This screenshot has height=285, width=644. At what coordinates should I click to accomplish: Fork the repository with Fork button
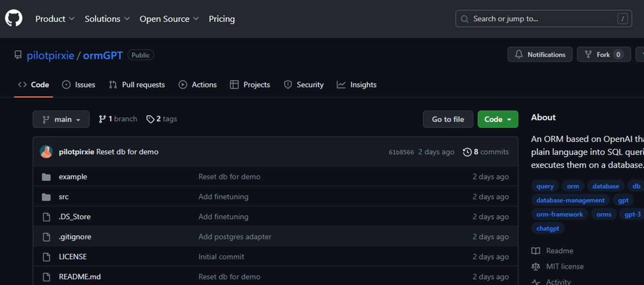[604, 55]
